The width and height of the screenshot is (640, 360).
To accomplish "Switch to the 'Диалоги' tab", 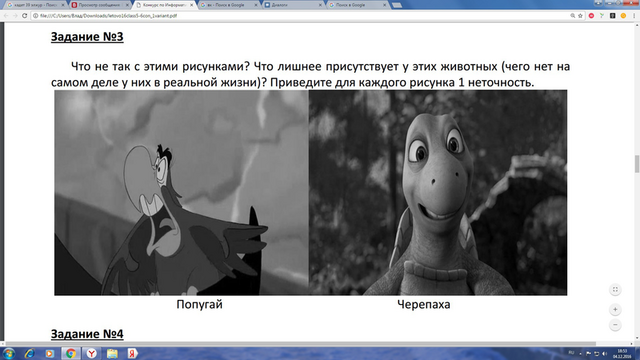I will pyautogui.click(x=291, y=5).
